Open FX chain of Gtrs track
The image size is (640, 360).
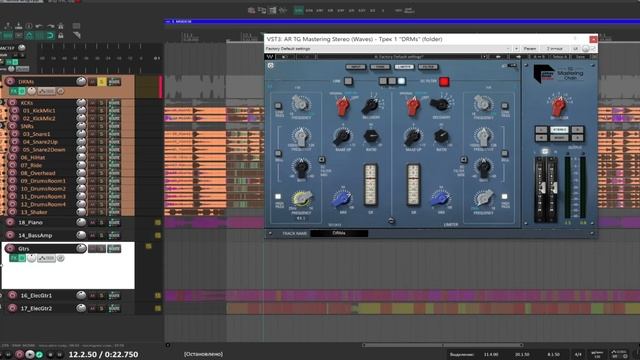click(14, 258)
